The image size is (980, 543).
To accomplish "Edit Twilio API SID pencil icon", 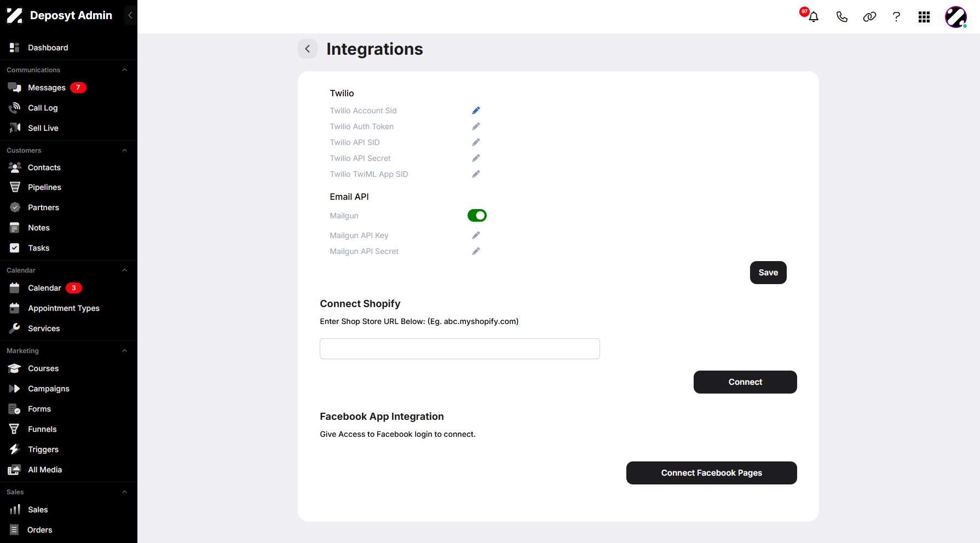I will point(476,142).
